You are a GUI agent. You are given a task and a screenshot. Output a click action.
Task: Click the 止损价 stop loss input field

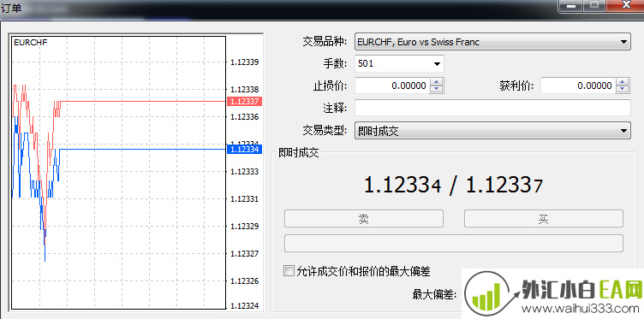click(x=392, y=86)
